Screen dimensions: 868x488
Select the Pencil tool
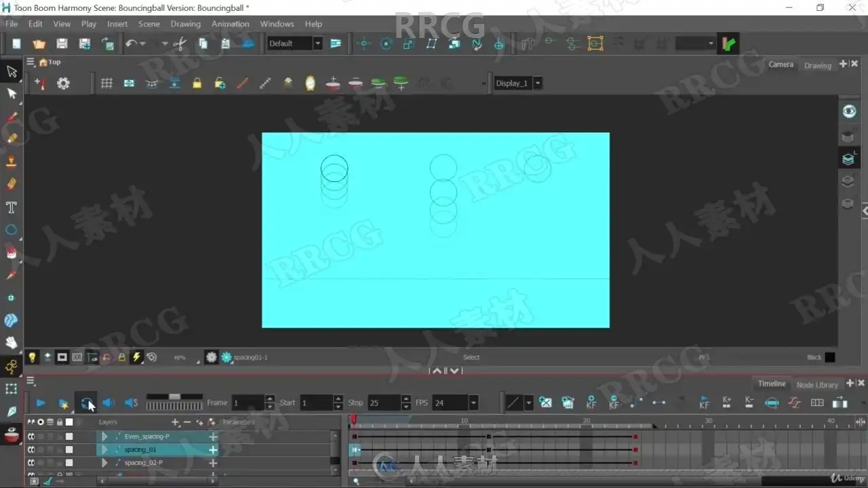pos(12,138)
